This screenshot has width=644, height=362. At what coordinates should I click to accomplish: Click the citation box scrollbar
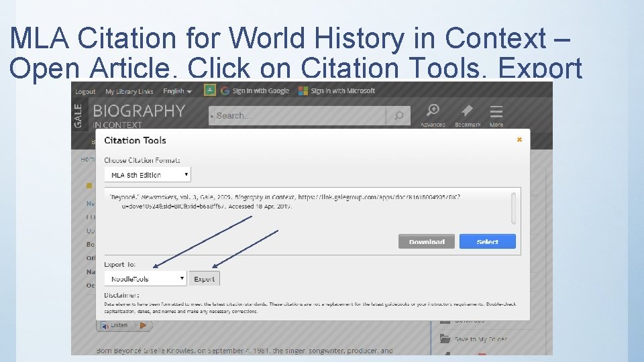[513, 208]
